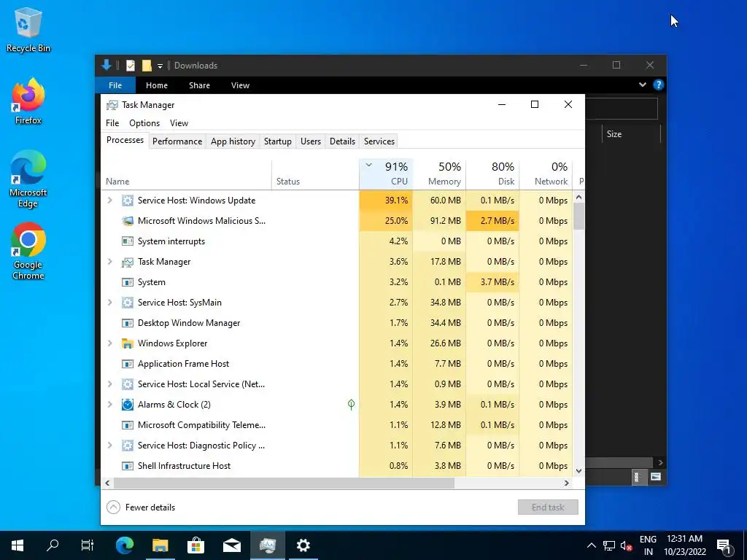Viewport: 747px width, 560px height.
Task: Click the Desktop Window Manager process icon
Action: 127,323
